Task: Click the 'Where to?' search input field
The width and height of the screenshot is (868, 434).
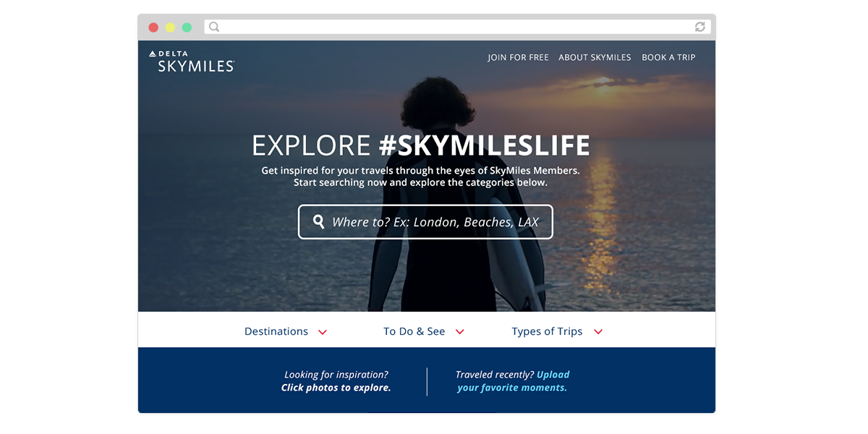Action: point(425,222)
